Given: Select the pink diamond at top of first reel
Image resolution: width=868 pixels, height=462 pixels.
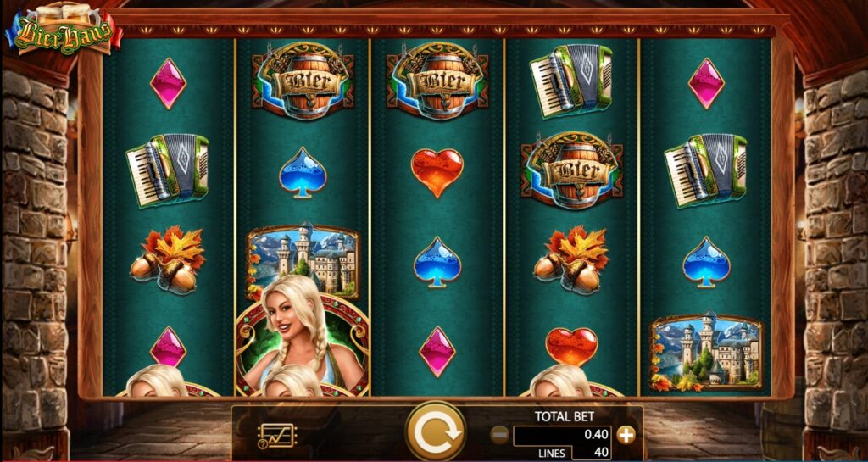Looking at the screenshot, I should 168,84.
